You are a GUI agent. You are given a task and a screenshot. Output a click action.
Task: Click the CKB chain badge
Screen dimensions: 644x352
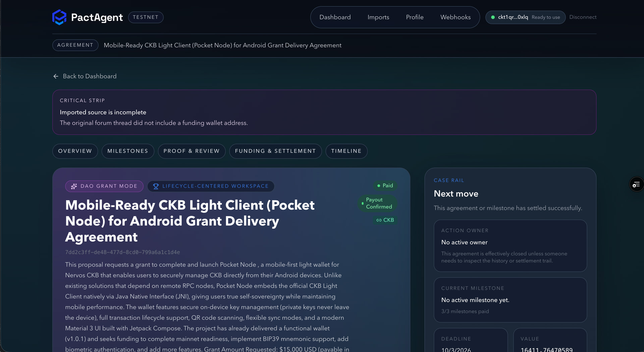[385, 220]
